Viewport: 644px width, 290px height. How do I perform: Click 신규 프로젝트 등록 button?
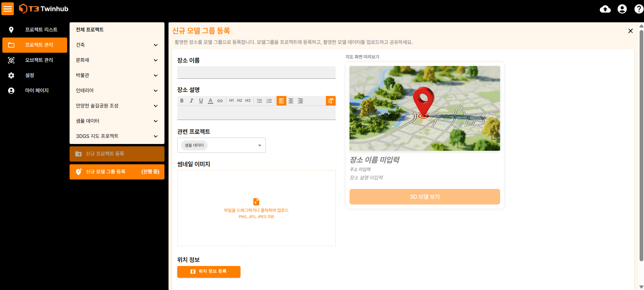tap(117, 154)
